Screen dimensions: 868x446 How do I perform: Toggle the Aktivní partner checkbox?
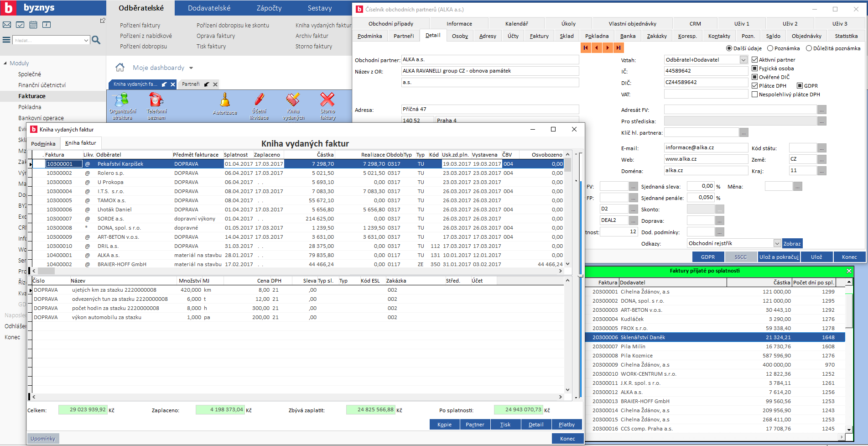755,60
